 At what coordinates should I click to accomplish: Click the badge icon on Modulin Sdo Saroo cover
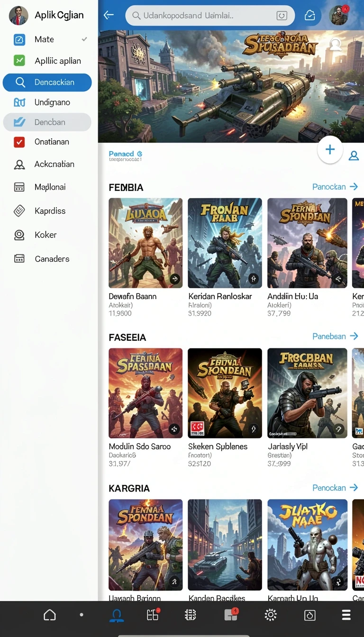point(175,429)
